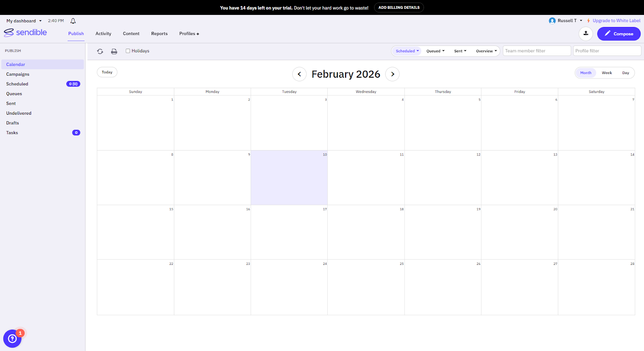This screenshot has height=351, width=644.
Task: Click the Compose button
Action: point(619,34)
